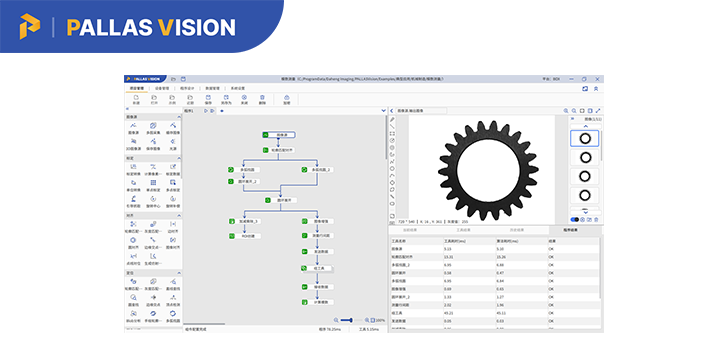The height and width of the screenshot is (363, 728).
Task: Click the trash icon below the image thumbnail list
Action: (596, 220)
